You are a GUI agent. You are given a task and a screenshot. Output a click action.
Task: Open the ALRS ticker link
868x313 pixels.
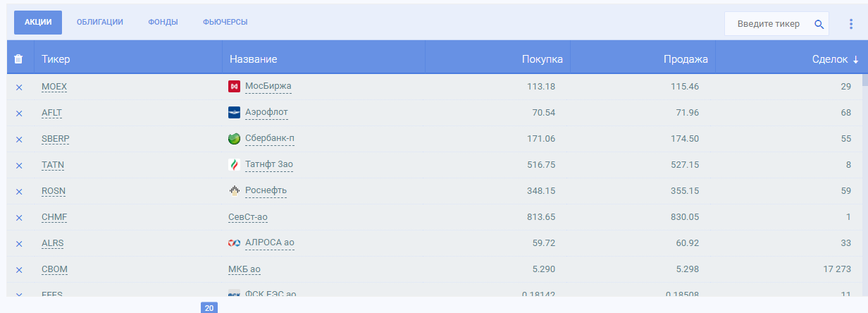(53, 243)
